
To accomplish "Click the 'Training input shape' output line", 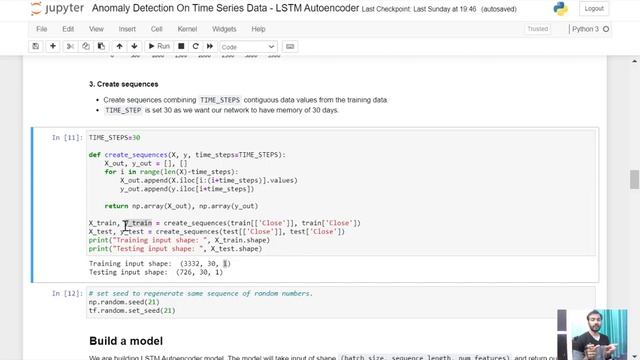I will pyautogui.click(x=160, y=264).
